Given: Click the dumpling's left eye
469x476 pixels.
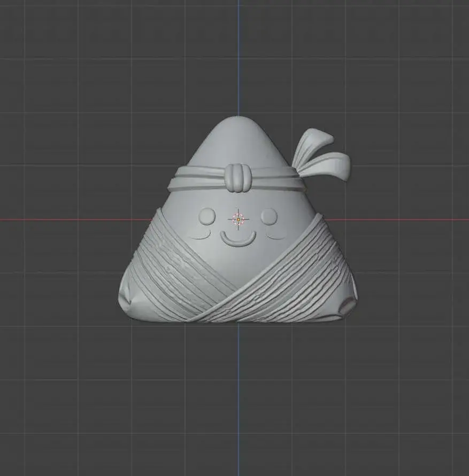Looking at the screenshot, I should point(207,215).
